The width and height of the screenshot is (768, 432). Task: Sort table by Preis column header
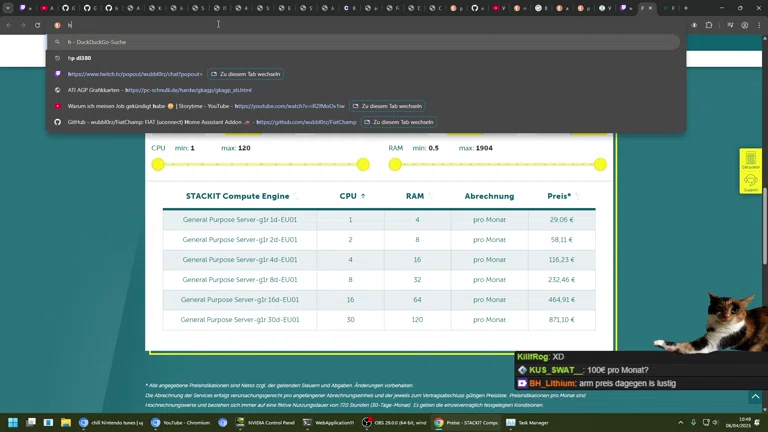coord(560,196)
